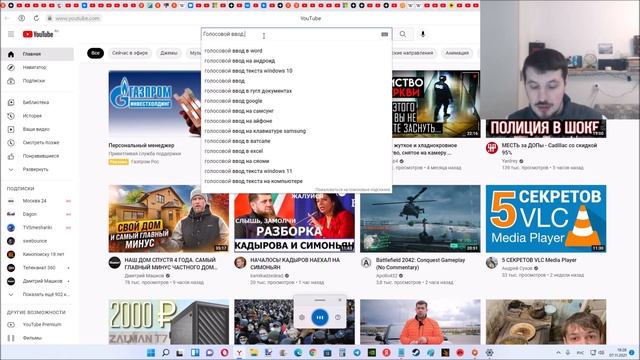Viewport: 640px width, 360px height.
Task: Click the www.youtube.com address bar
Action: [x=78, y=18]
